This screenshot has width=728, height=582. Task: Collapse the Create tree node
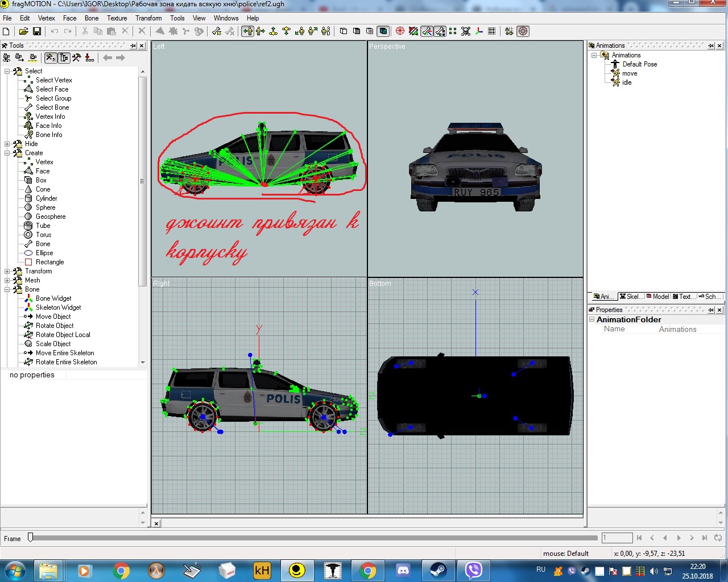coord(7,153)
